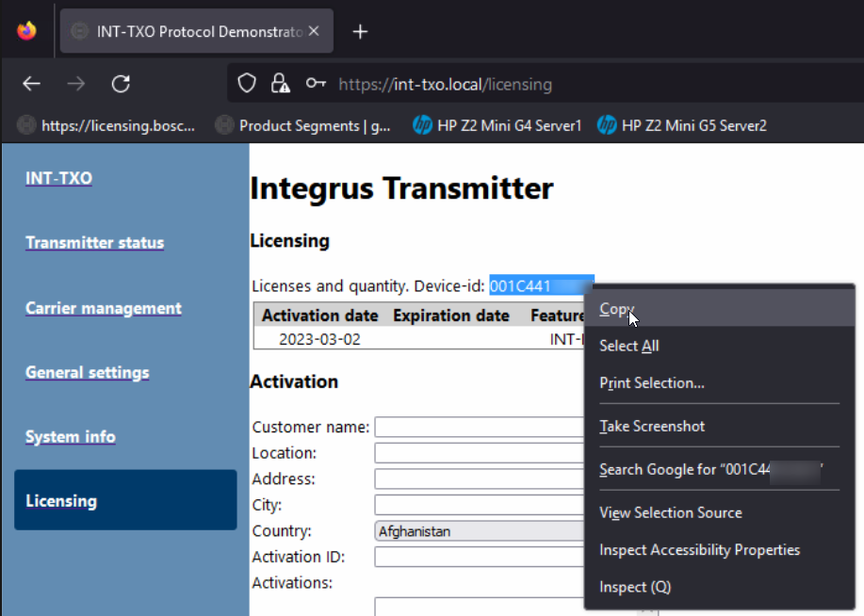Expand the Country dropdown showing Afghanistan
The width and height of the screenshot is (864, 616).
[x=479, y=531]
